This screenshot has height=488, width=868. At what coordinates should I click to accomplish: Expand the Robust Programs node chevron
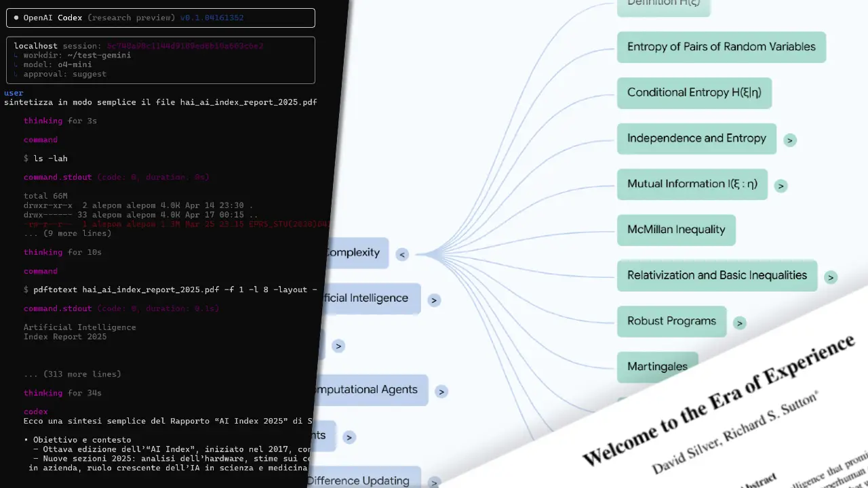[x=740, y=323]
